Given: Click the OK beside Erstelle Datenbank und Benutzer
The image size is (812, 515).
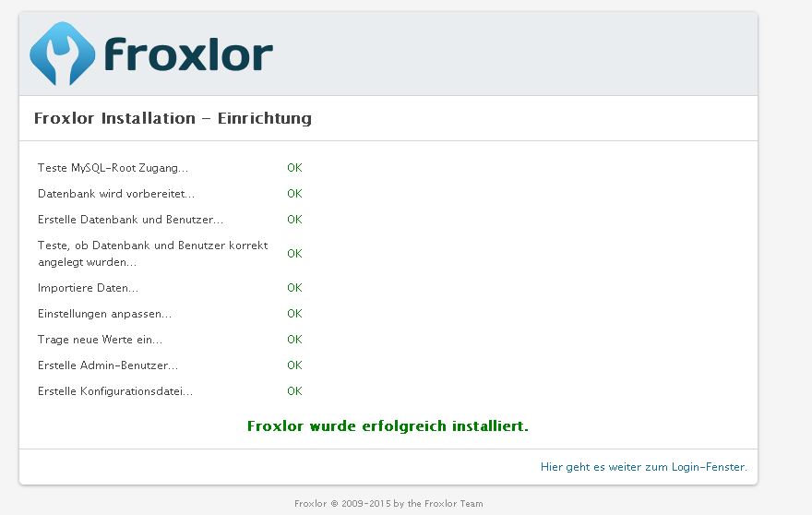Looking at the screenshot, I should (x=294, y=220).
